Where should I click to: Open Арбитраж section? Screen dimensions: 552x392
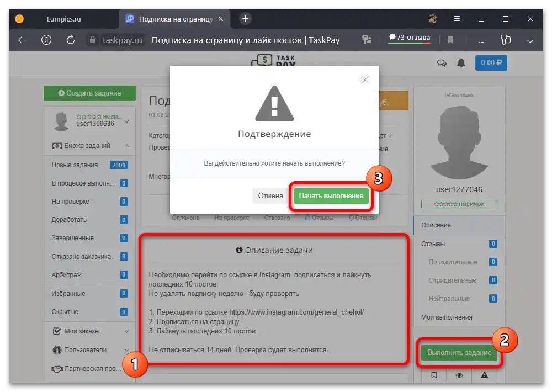(90, 275)
